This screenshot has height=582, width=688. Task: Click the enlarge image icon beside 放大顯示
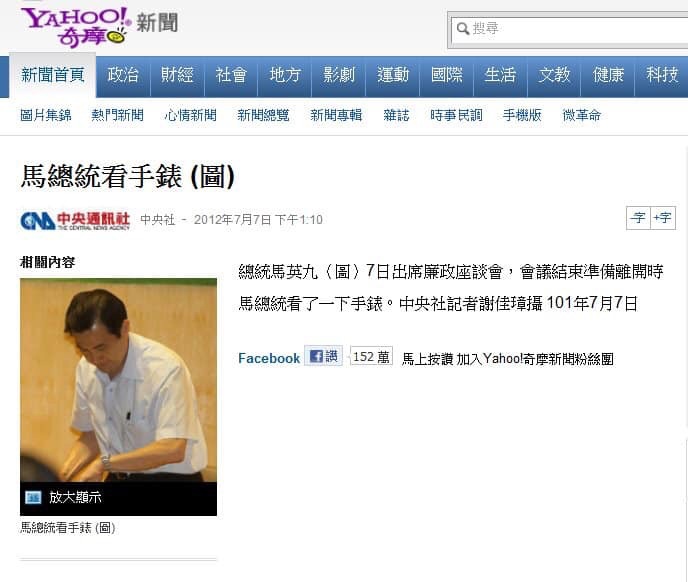click(x=33, y=497)
